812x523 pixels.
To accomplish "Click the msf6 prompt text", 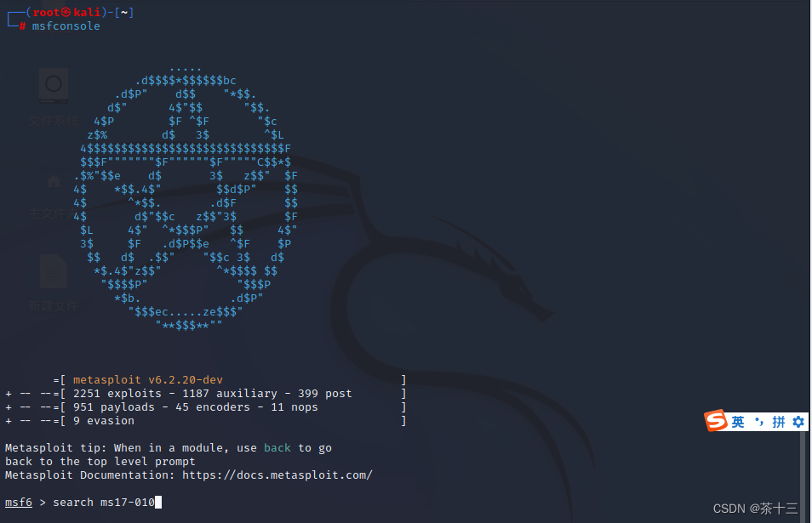I will coord(19,503).
